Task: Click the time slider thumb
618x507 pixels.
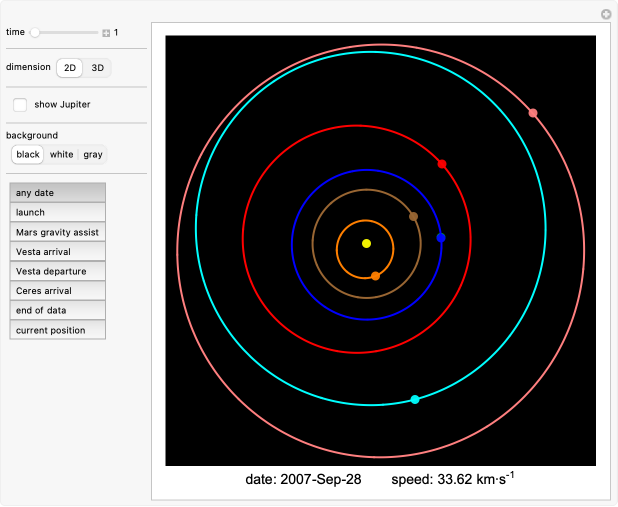Action: tap(35, 33)
